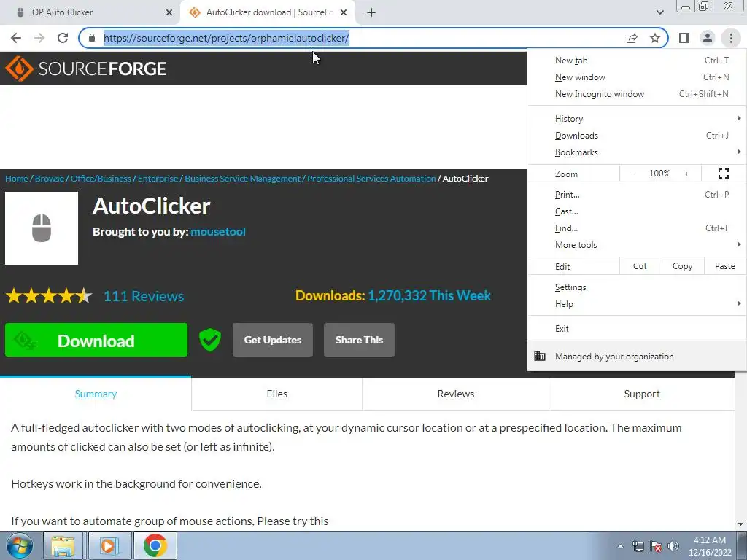This screenshot has height=560, width=747.
Task: Click Paste in the Edit row
Action: [x=724, y=266]
